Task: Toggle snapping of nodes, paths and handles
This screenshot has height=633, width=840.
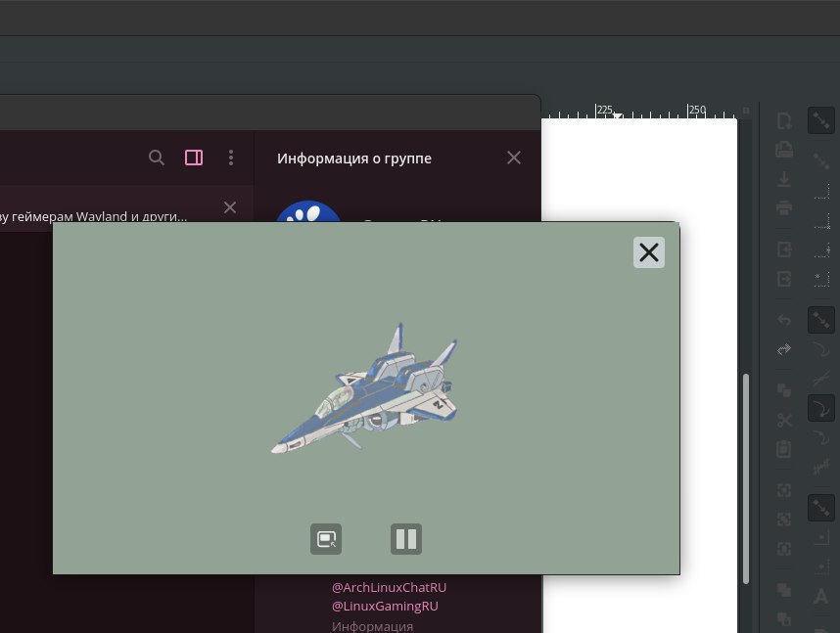Action: coord(821,320)
